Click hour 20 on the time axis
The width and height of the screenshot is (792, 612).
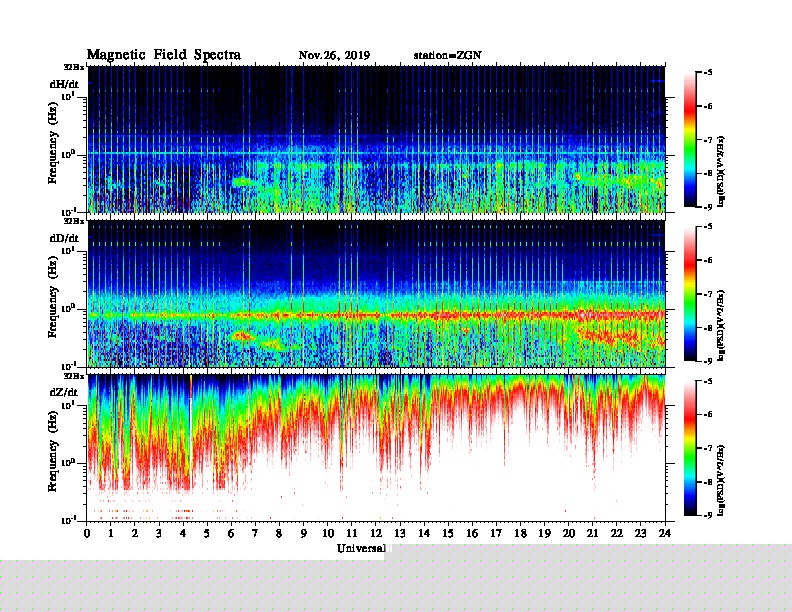(x=569, y=533)
